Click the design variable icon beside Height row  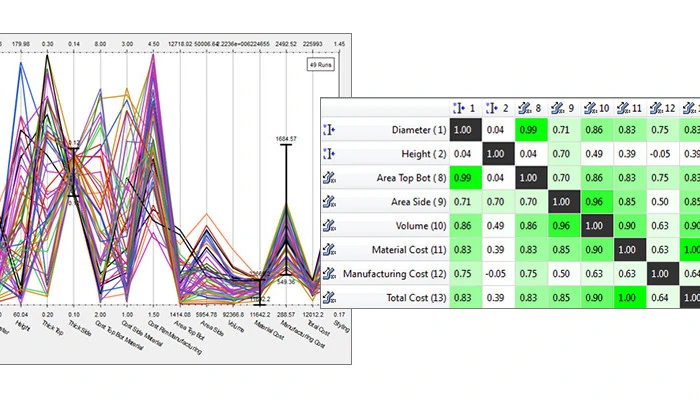pos(329,154)
